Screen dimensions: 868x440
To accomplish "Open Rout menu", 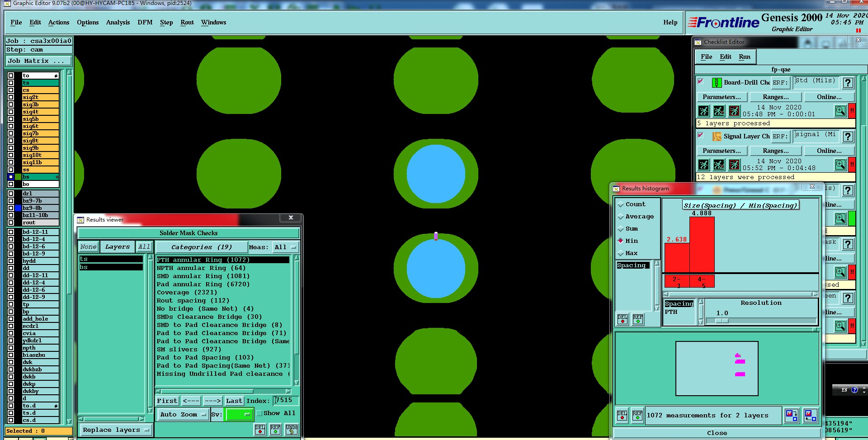I will click(x=187, y=22).
